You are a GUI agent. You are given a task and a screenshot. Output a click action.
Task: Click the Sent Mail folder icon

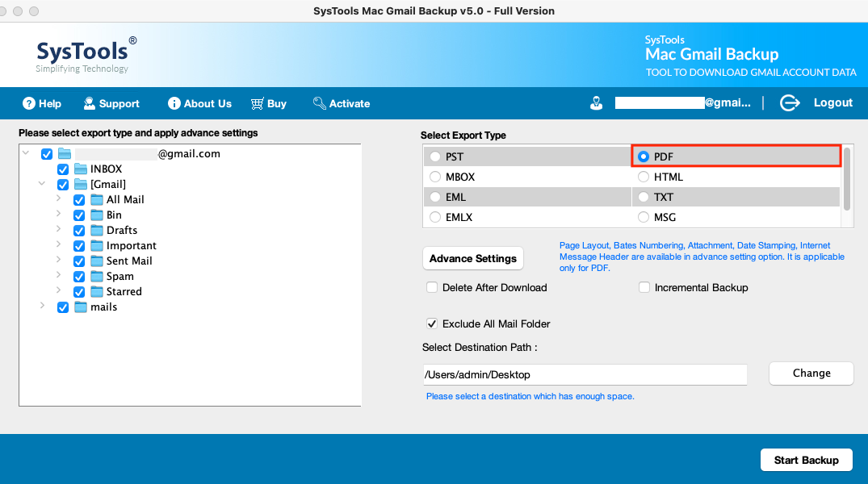click(97, 261)
